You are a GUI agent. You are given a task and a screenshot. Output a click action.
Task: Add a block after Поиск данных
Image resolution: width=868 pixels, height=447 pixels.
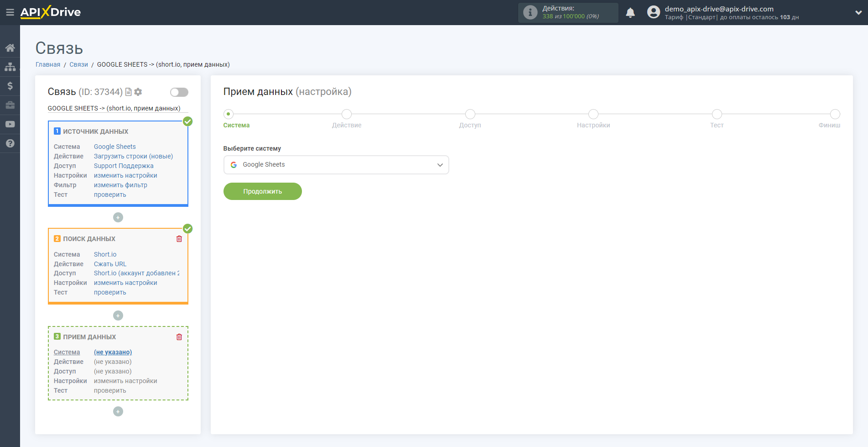pyautogui.click(x=118, y=316)
